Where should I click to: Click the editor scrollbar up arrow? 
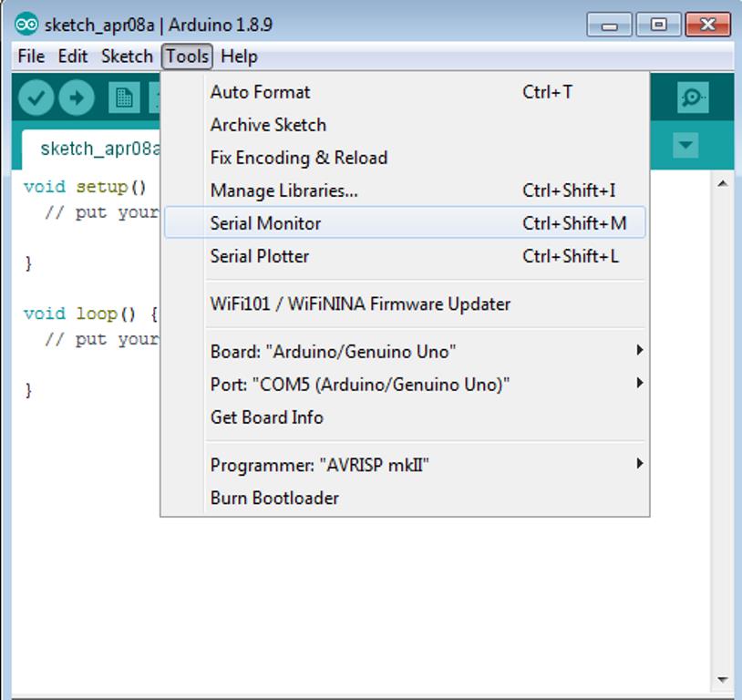722,183
